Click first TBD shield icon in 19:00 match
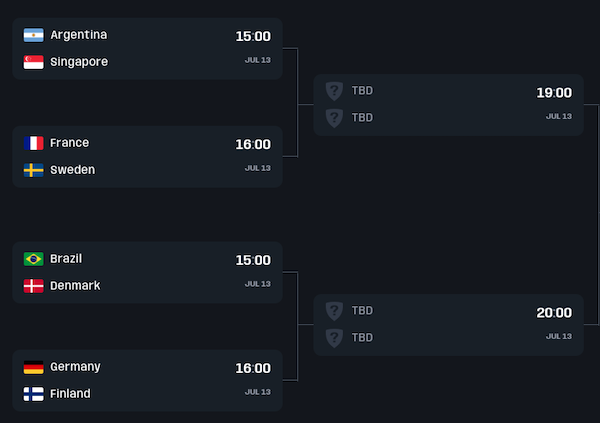The width and height of the screenshot is (600, 423). click(x=334, y=90)
